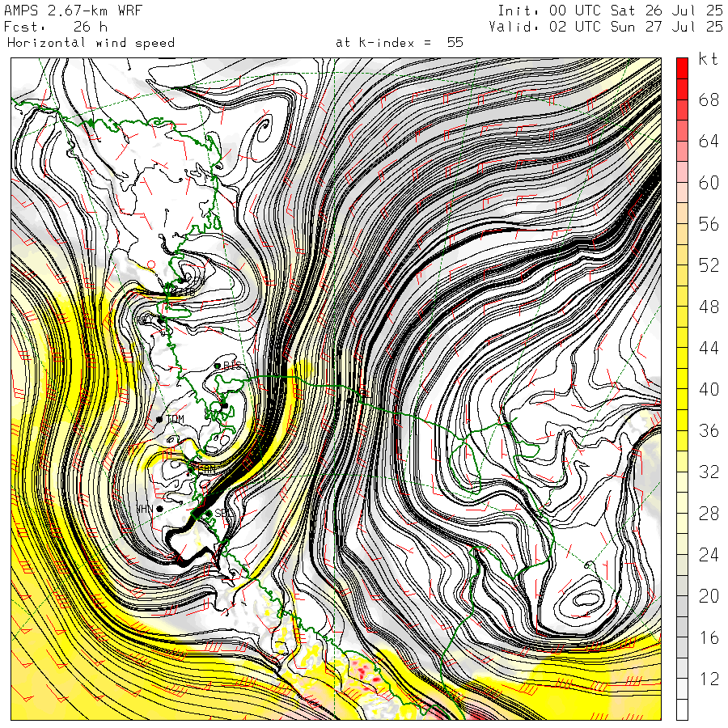The image size is (728, 728).
Task: Click the SBL station marker
Action: click(x=210, y=513)
